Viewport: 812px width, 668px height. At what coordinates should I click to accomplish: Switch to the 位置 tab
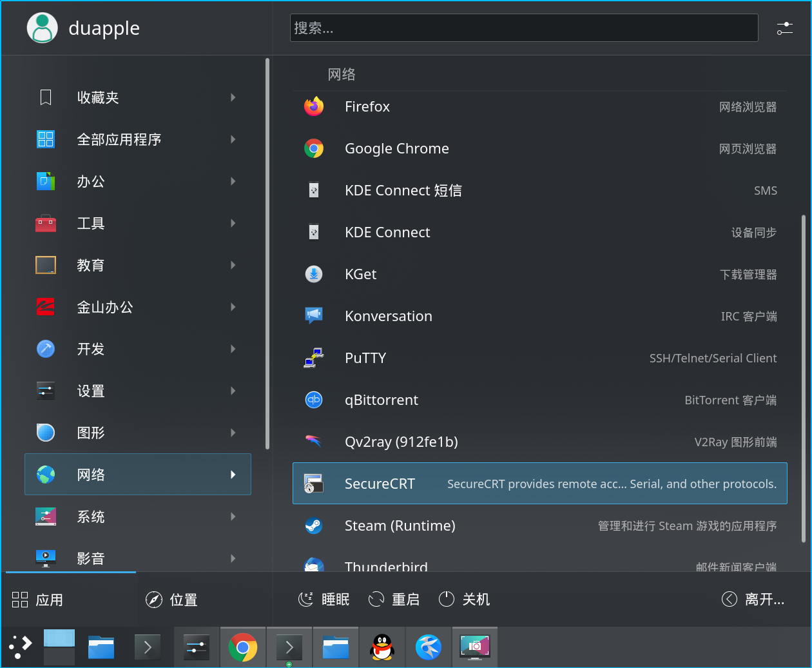[201, 600]
